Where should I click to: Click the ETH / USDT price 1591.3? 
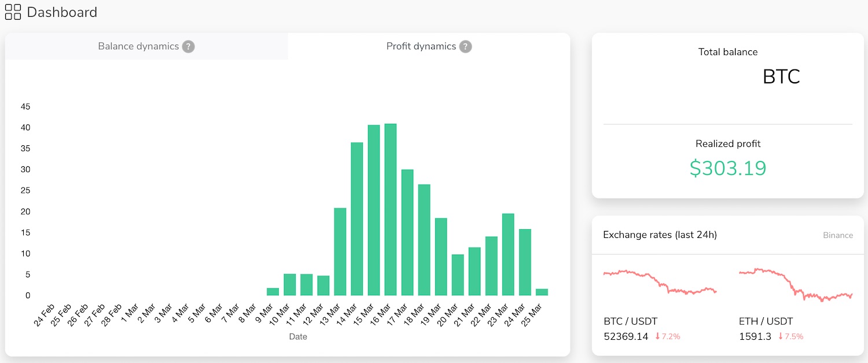755,336
